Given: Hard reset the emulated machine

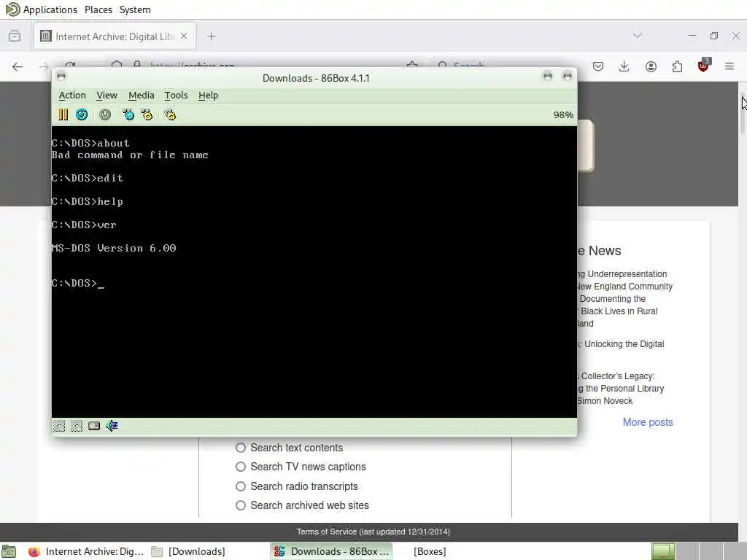Looking at the screenshot, I should coord(82,114).
